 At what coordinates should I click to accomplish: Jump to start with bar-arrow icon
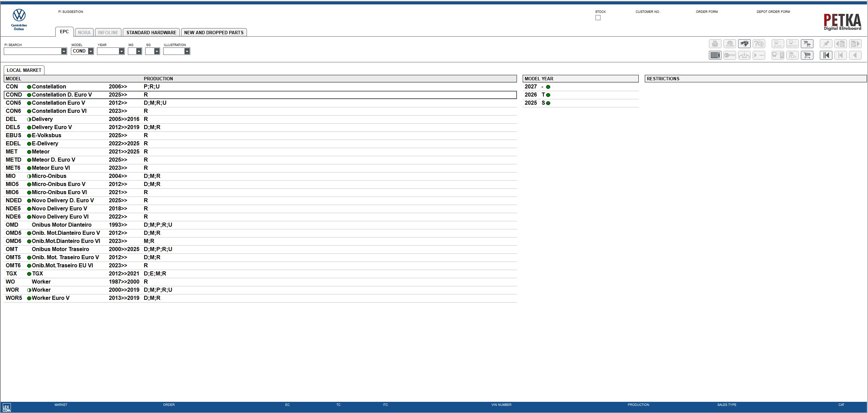(826, 55)
